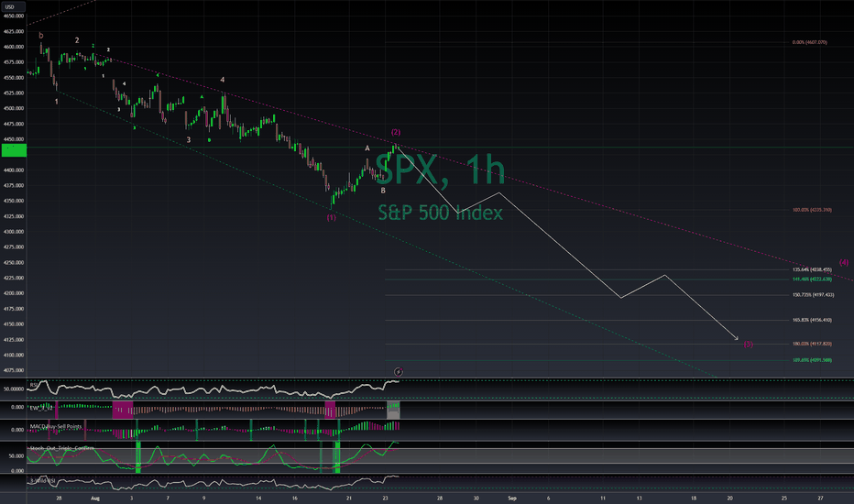Open the USD currency selector
Viewport: 854px width, 504px height.
tap(13, 7)
